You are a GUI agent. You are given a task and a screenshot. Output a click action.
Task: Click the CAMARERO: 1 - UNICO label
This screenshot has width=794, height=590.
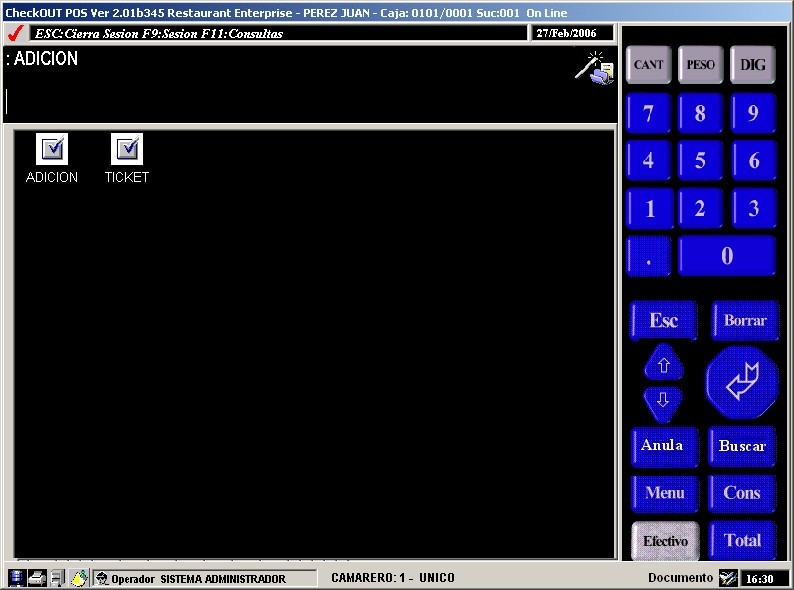(392, 578)
